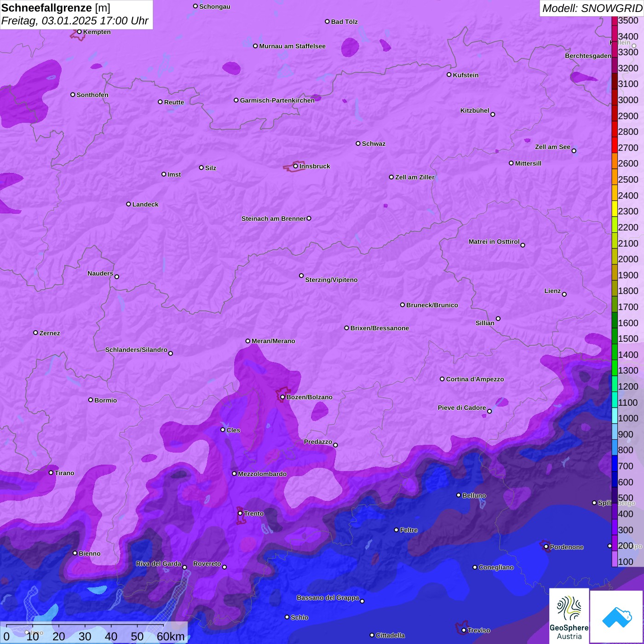644x644 pixels.
Task: Select the 2500 orange legend color swatch
Action: (614, 176)
